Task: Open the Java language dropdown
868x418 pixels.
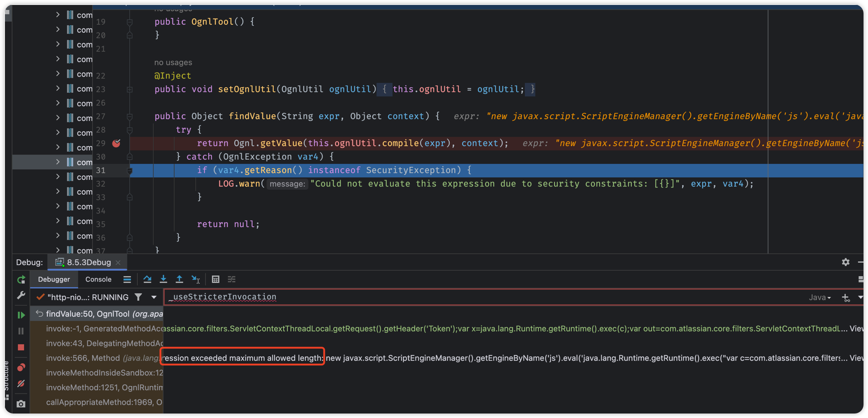Action: tap(820, 297)
